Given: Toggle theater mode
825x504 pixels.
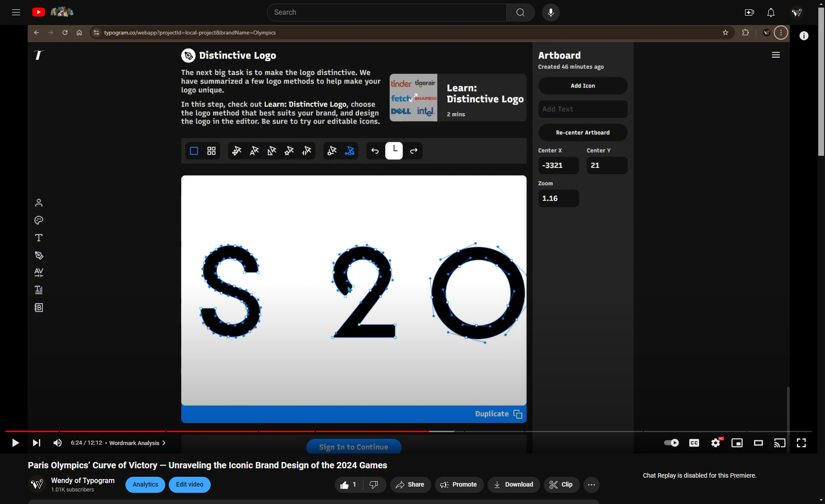Looking at the screenshot, I should tap(758, 443).
